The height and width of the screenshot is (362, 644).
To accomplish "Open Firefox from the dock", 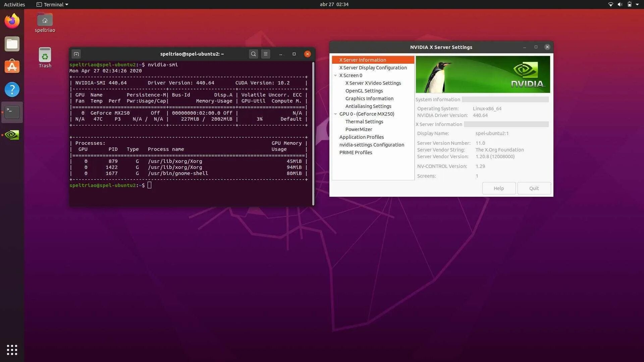I will (12, 21).
